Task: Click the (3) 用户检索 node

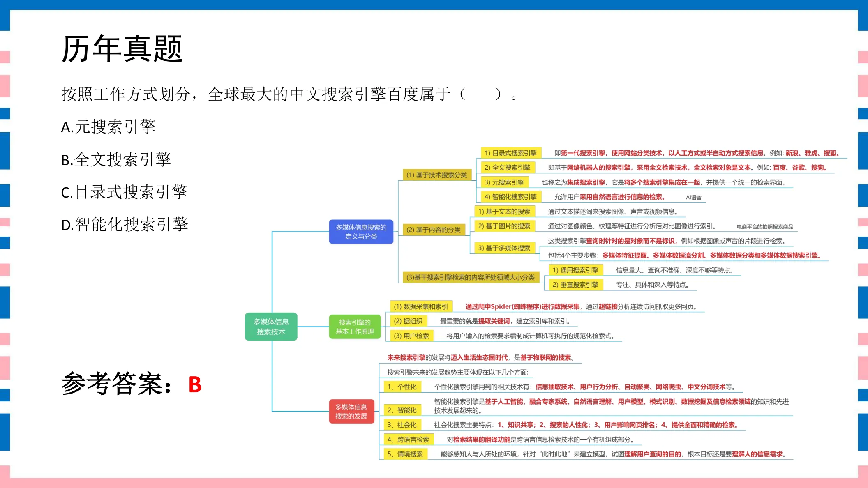Action: tap(412, 336)
